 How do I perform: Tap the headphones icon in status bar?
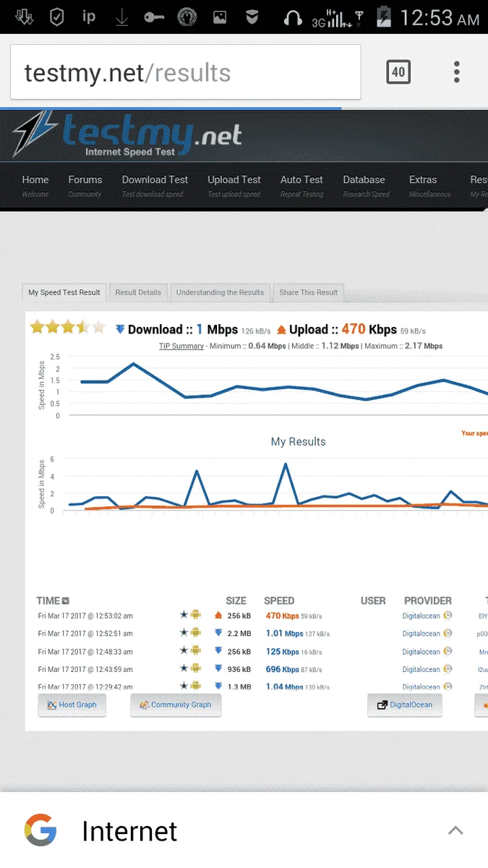point(293,17)
